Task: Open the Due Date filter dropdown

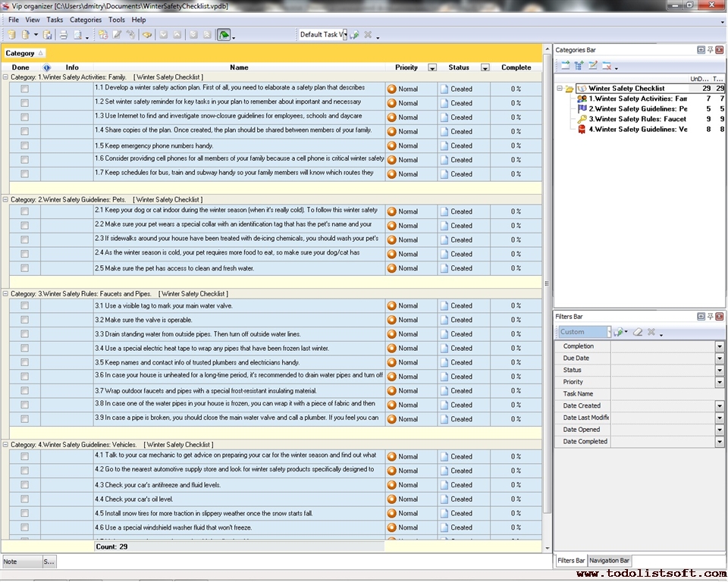Action: pos(719,358)
